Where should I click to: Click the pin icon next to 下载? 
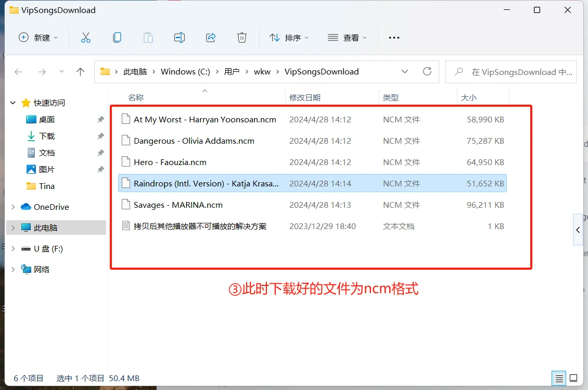click(x=100, y=136)
